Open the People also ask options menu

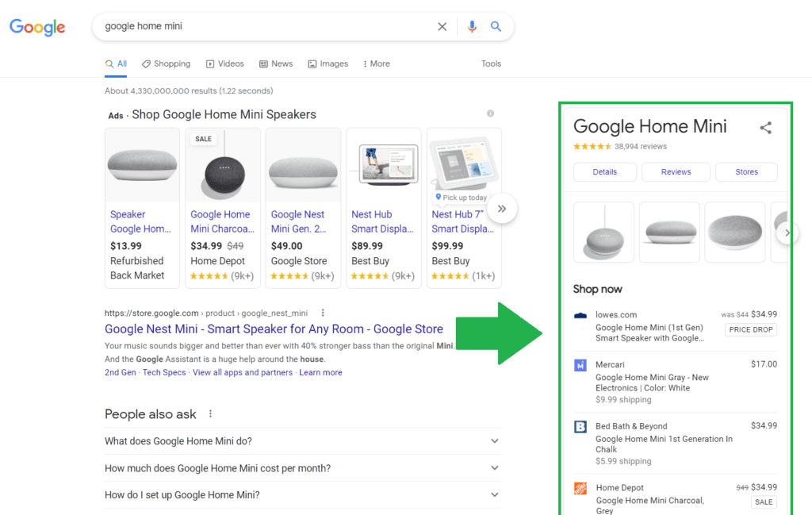(x=210, y=414)
